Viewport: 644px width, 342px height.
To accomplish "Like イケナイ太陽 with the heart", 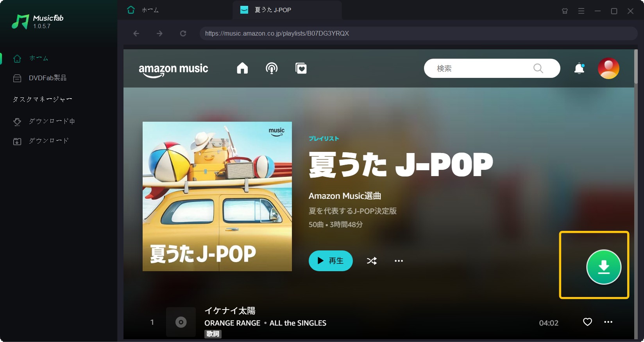I will [587, 322].
